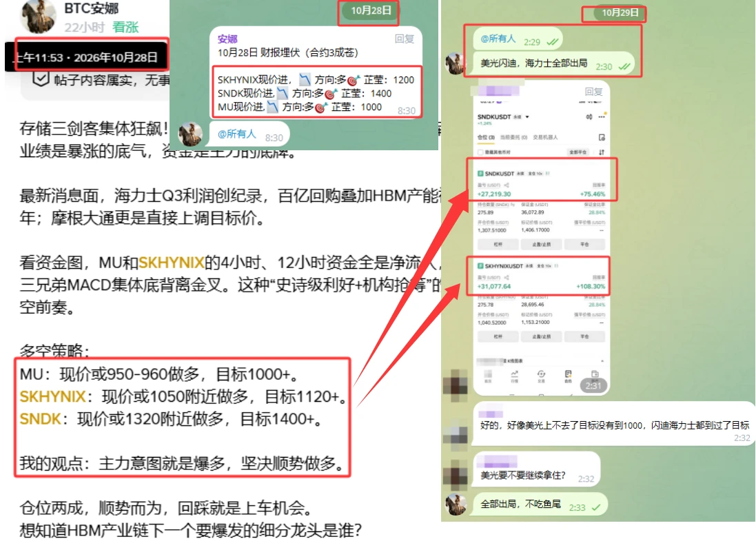
Task: Switch to the 仓位 (3) tab
Action: tap(486, 137)
